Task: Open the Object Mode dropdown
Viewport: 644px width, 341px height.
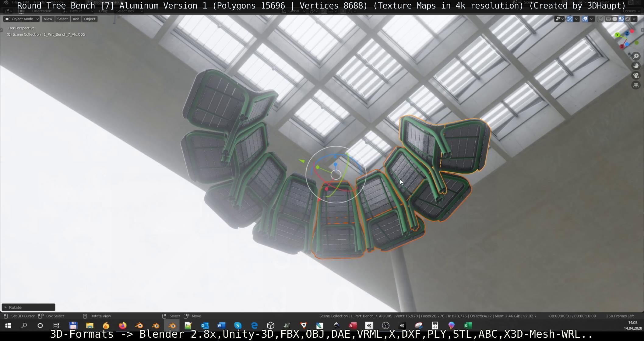Action: point(22,19)
